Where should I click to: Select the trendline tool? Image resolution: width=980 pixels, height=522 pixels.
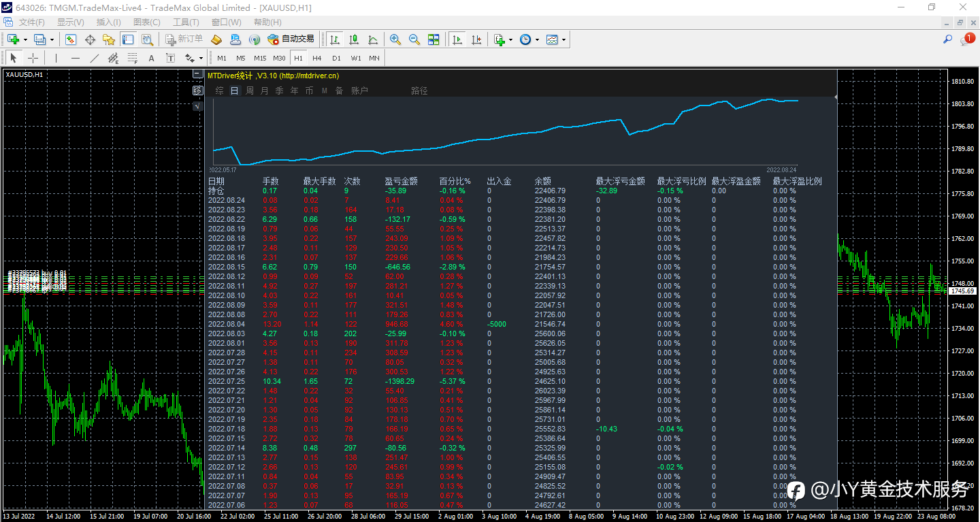[x=94, y=58]
